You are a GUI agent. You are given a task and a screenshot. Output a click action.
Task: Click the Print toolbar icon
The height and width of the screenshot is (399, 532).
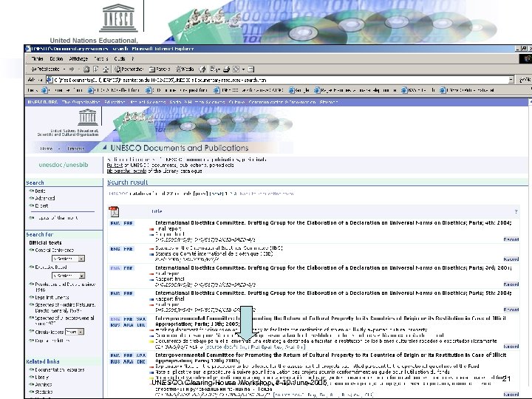click(x=226, y=69)
